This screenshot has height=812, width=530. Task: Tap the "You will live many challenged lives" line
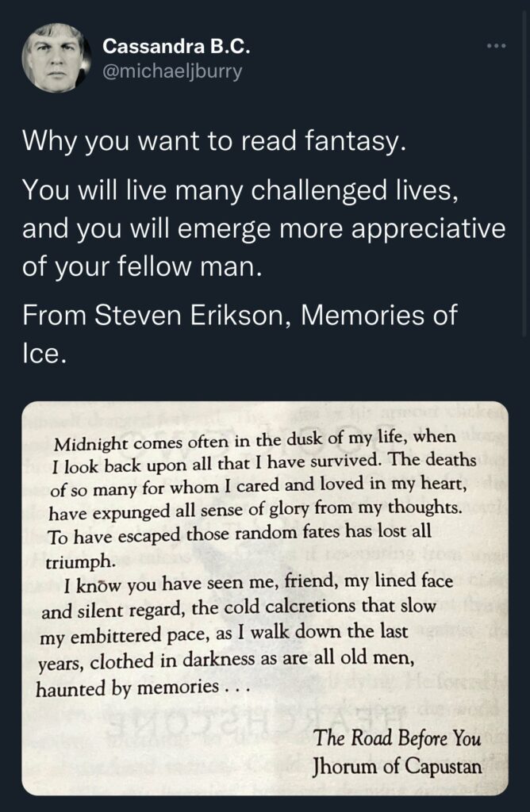pyautogui.click(x=240, y=190)
